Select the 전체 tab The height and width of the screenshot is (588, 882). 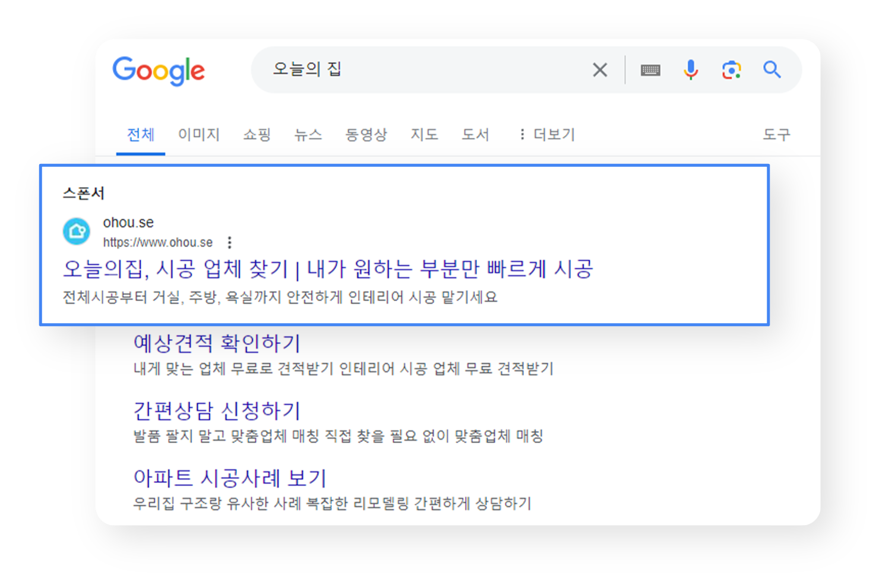141,135
